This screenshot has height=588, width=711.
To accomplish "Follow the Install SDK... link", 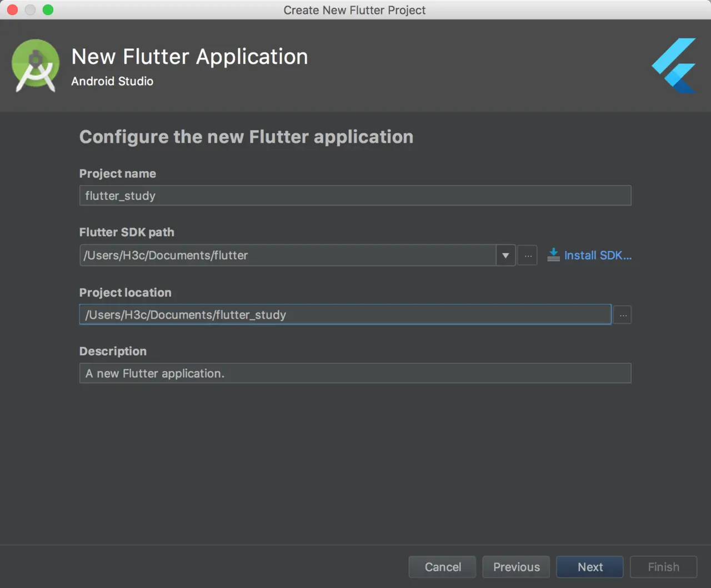I will click(598, 255).
